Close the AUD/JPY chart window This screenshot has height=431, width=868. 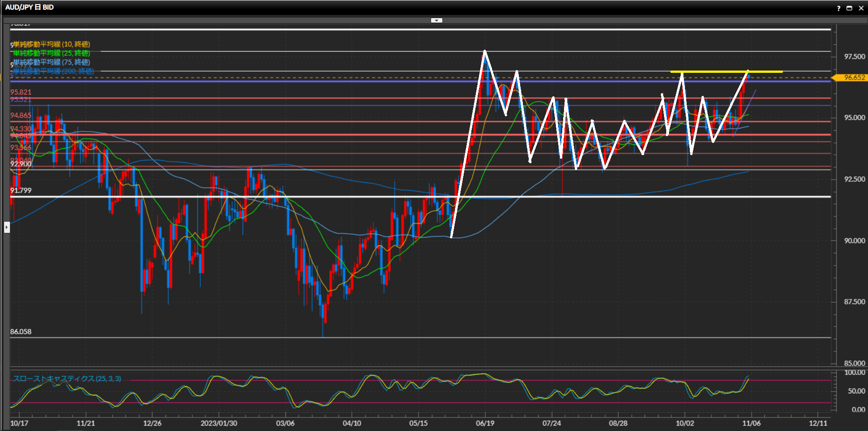[x=861, y=8]
